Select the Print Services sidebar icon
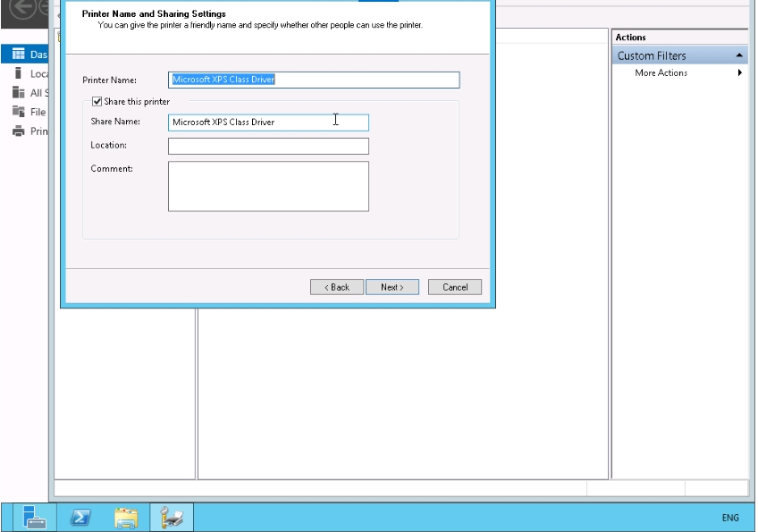Image resolution: width=758 pixels, height=532 pixels. 19,131
